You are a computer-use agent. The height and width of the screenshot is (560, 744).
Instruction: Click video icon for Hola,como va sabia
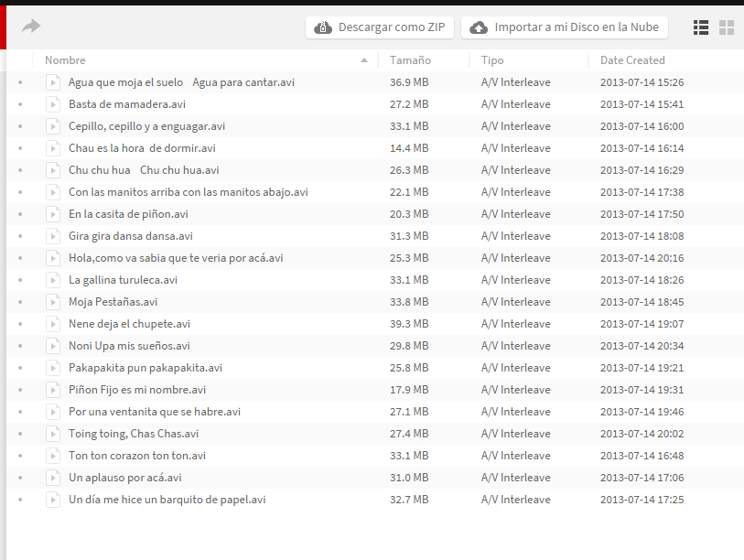[x=53, y=258]
